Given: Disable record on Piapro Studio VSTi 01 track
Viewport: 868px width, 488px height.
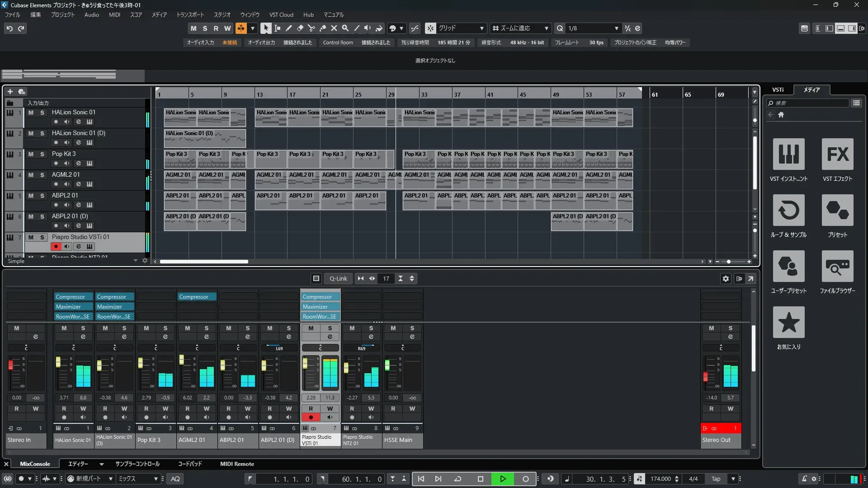Looking at the screenshot, I should (x=56, y=246).
